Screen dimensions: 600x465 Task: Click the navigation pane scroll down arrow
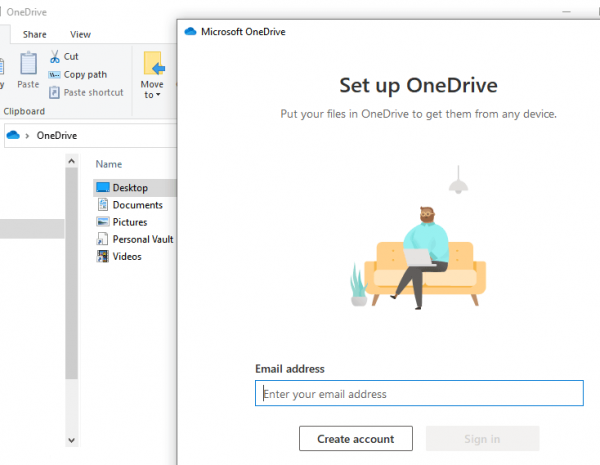click(72, 440)
